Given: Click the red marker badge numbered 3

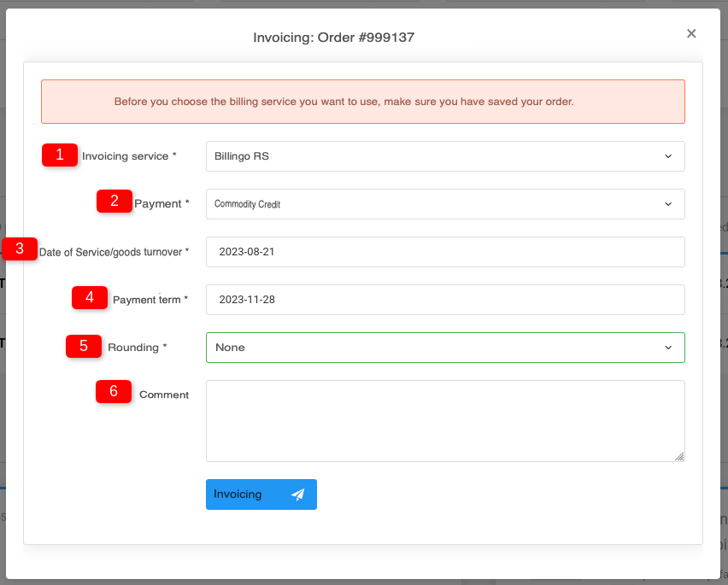Looking at the screenshot, I should pyautogui.click(x=20, y=249).
